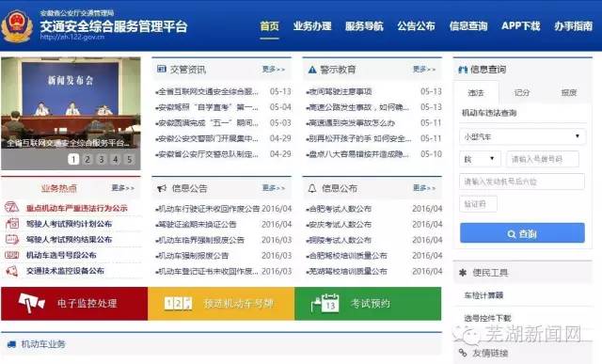Switch to the 报废 query tab
The width and height of the screenshot is (602, 364).
(568, 92)
